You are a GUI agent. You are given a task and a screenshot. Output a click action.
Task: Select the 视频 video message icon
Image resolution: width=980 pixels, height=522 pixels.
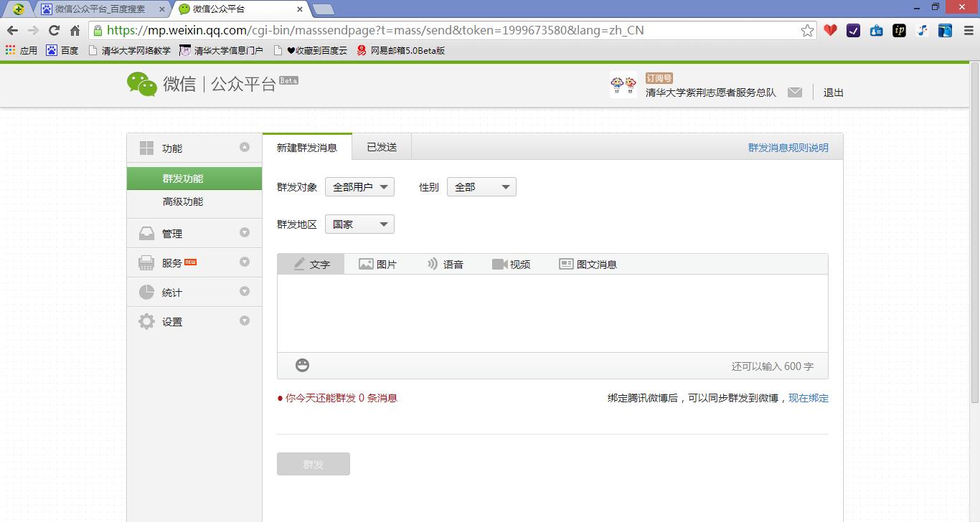pyautogui.click(x=512, y=263)
